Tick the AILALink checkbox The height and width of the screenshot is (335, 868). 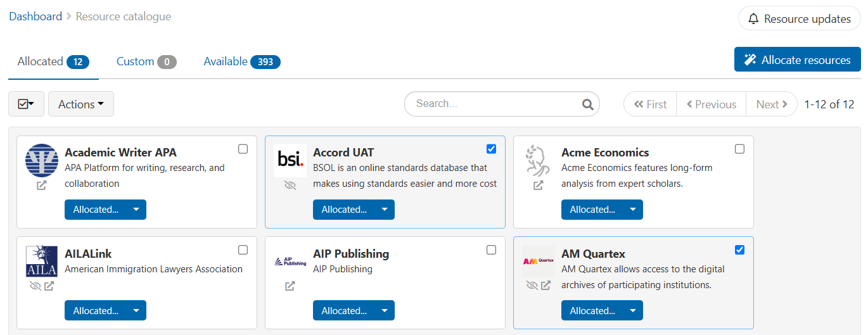(243, 250)
